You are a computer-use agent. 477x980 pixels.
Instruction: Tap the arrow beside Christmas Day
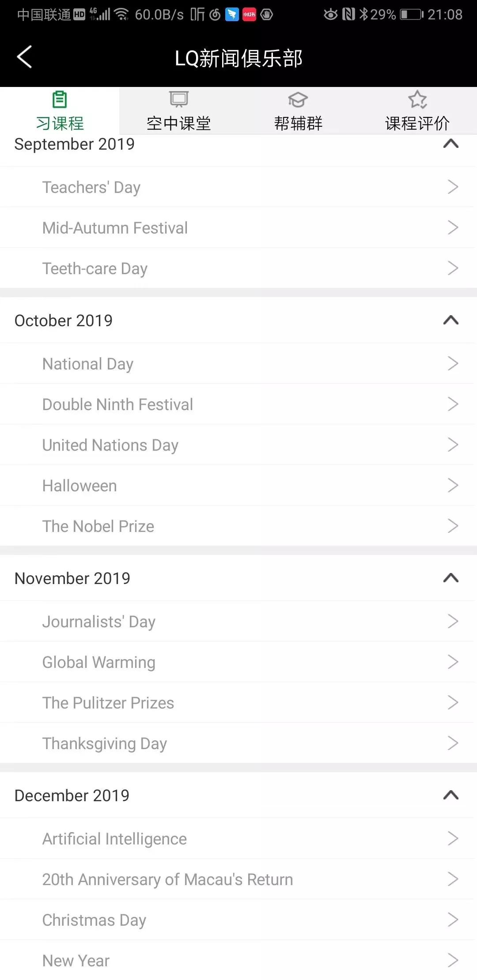[x=453, y=920]
